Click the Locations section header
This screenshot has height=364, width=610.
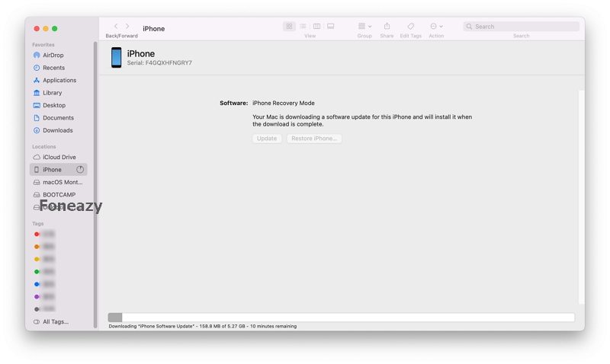44,146
